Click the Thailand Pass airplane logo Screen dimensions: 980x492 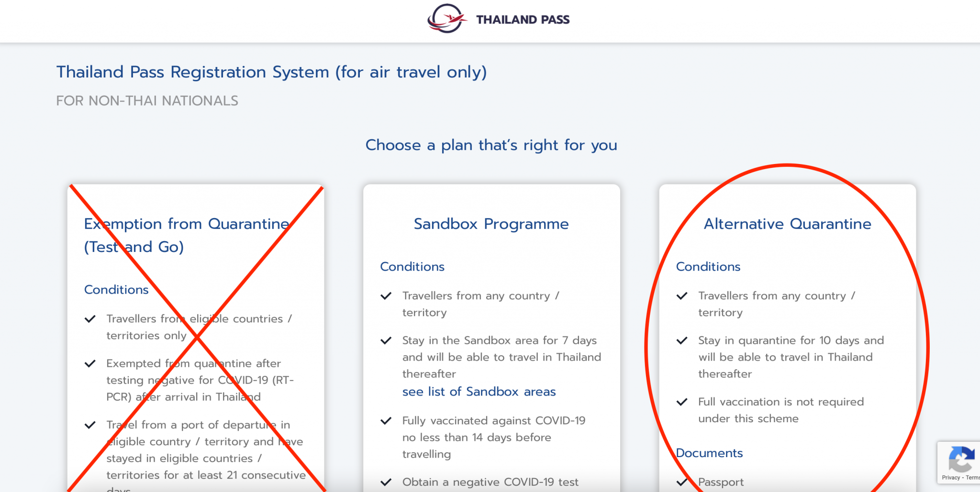click(447, 19)
